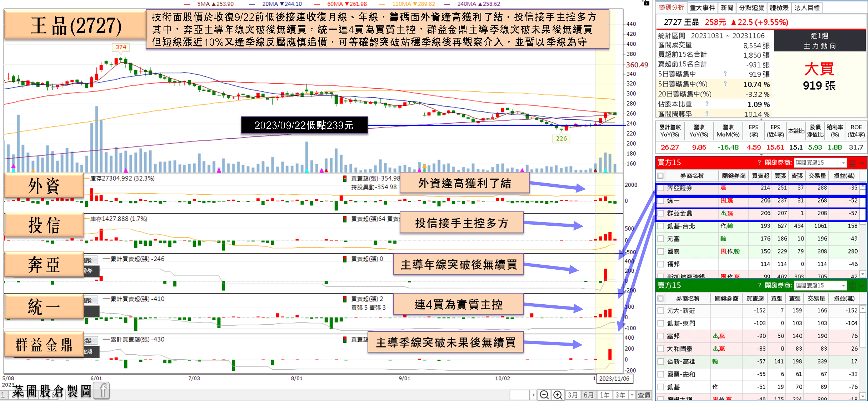The width and height of the screenshot is (868, 410).
Task: Switch to the 重大事件 tab
Action: pyautogui.click(x=703, y=7)
